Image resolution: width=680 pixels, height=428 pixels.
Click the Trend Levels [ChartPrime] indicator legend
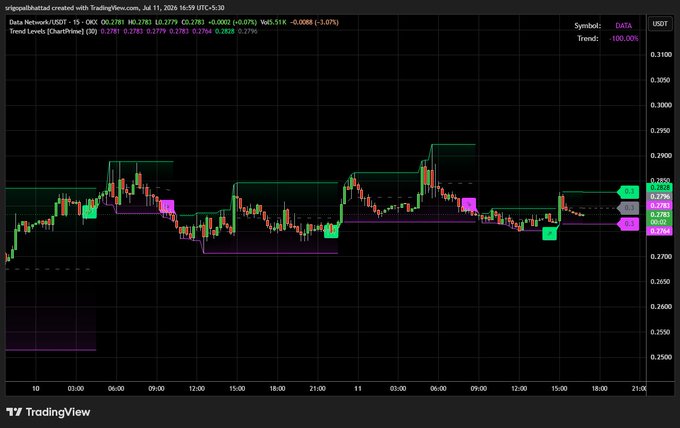pyautogui.click(x=53, y=31)
